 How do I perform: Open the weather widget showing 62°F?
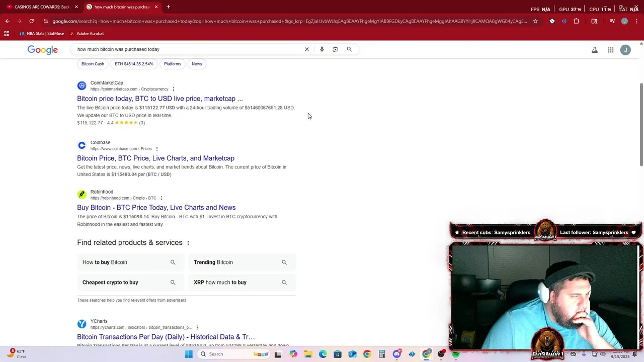16,354
